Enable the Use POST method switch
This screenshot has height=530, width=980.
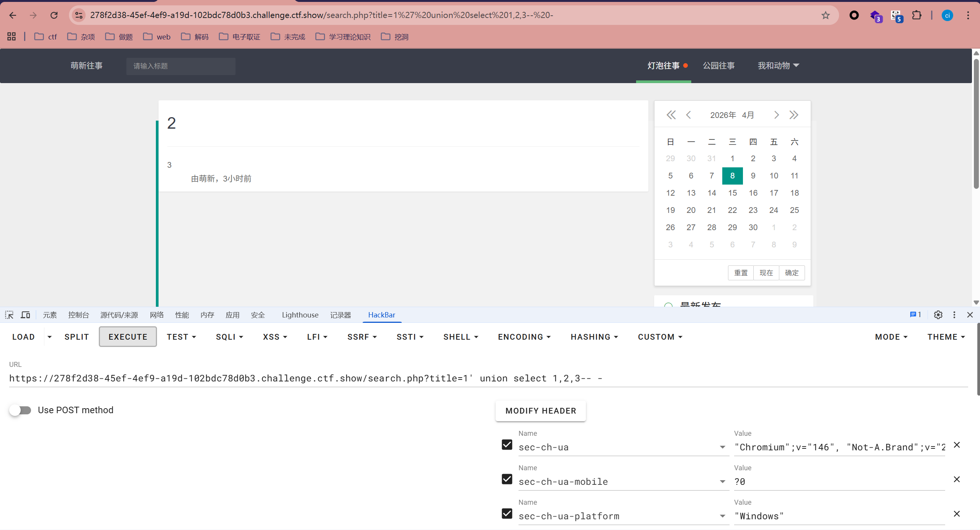click(20, 410)
